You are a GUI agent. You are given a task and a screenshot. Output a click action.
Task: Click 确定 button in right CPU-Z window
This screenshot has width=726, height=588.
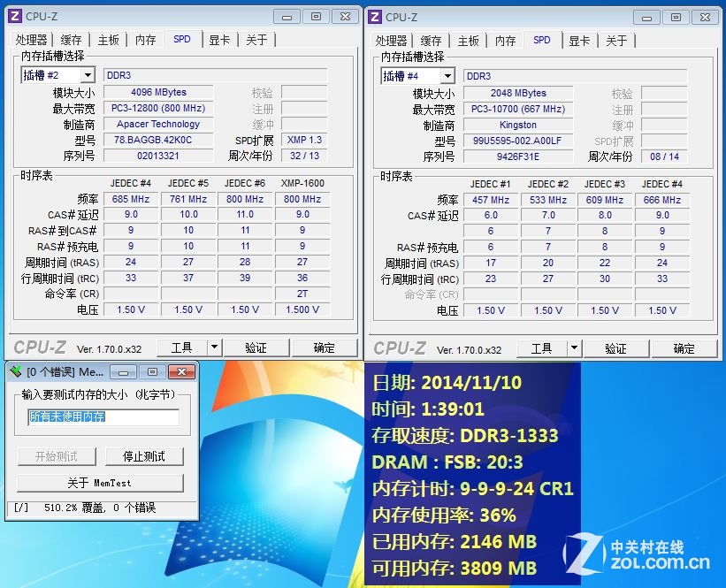(x=684, y=348)
